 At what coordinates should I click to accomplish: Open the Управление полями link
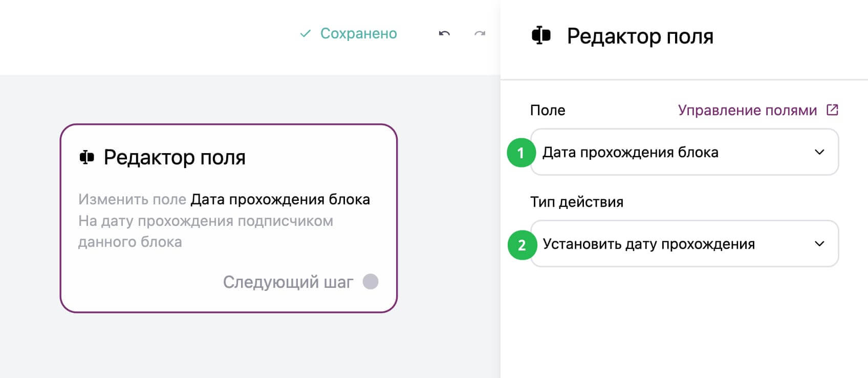click(x=747, y=110)
